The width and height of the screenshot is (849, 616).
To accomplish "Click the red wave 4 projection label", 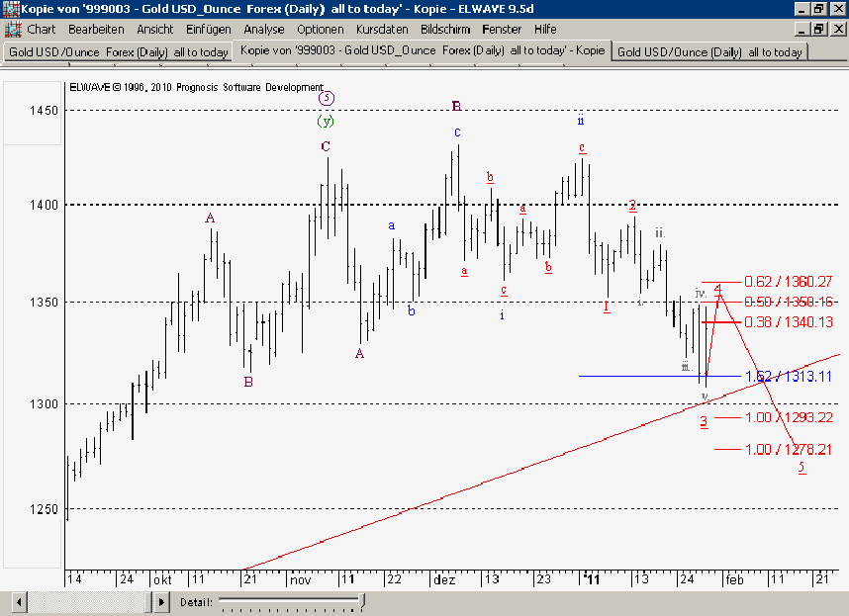I will [718, 290].
